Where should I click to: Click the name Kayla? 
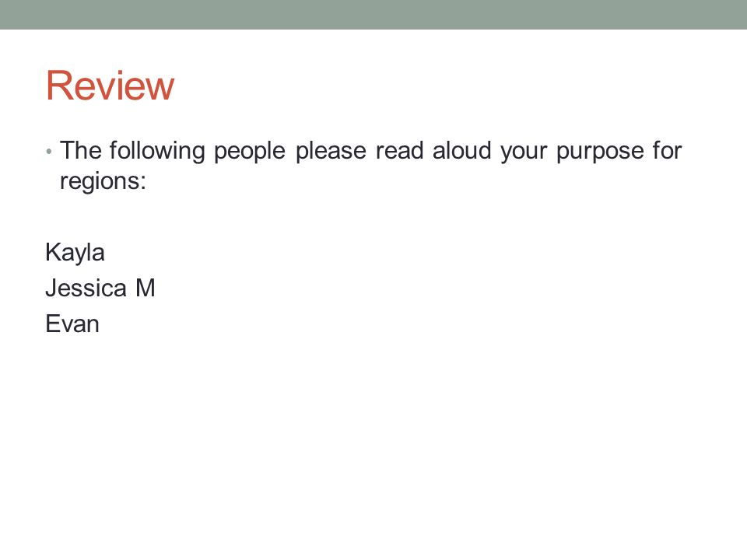75,252
